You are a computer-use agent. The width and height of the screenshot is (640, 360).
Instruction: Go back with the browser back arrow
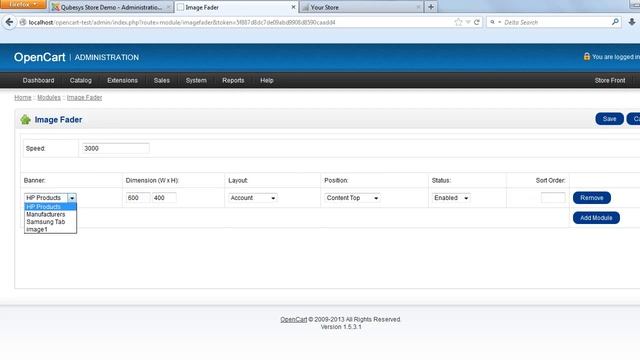click(x=9, y=22)
